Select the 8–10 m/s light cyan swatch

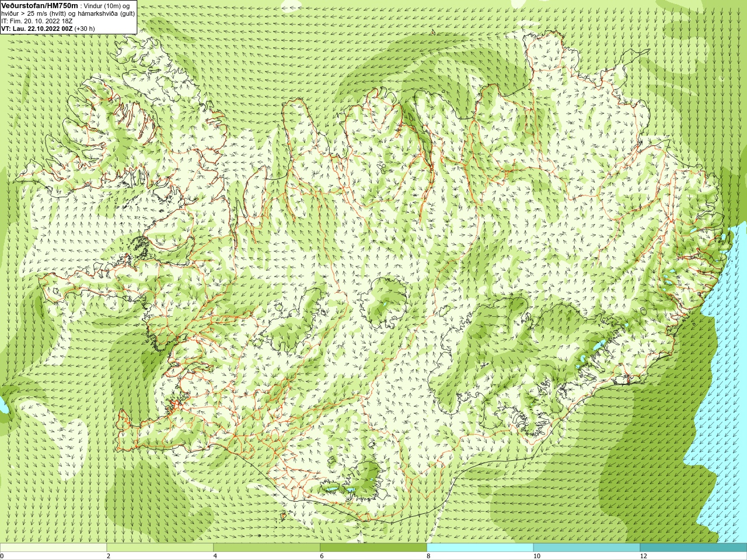pos(480,548)
